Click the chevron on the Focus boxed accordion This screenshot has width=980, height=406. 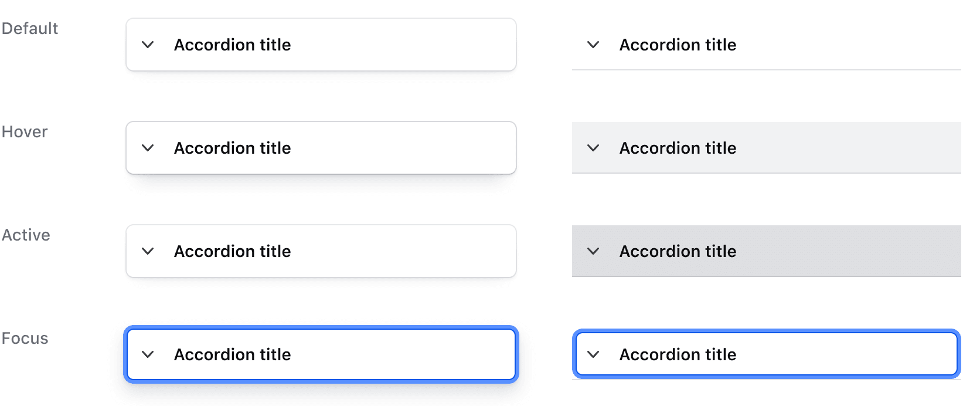(148, 354)
